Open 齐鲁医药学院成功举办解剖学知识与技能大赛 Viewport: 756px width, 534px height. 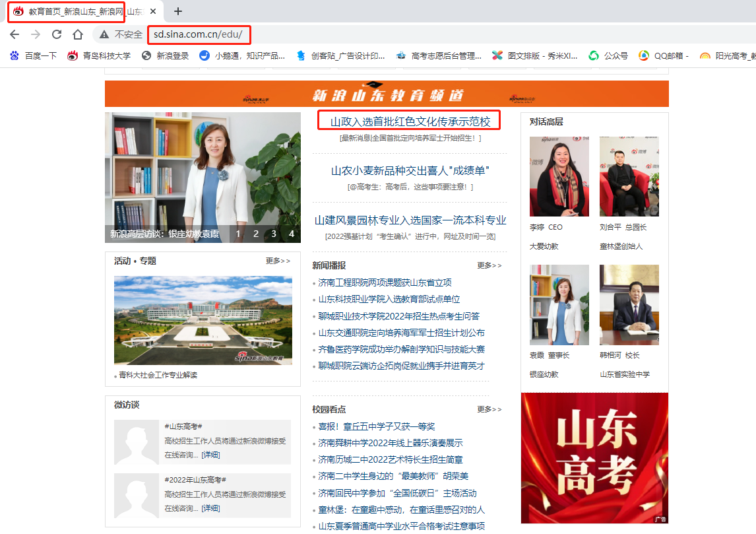click(401, 349)
